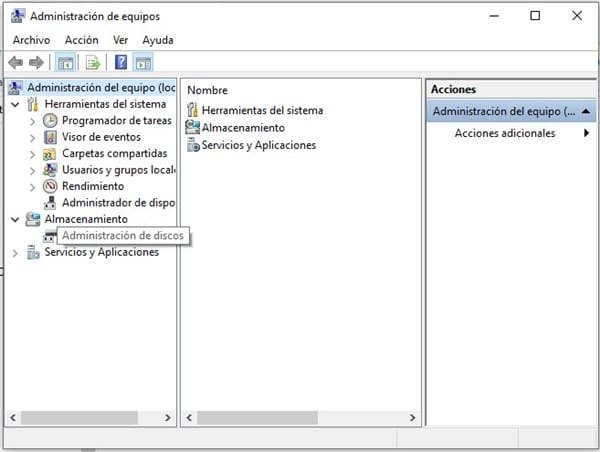The width and height of the screenshot is (600, 452).
Task: Click Almacenamiento icon in the Nombre list
Action: pyautogui.click(x=192, y=127)
